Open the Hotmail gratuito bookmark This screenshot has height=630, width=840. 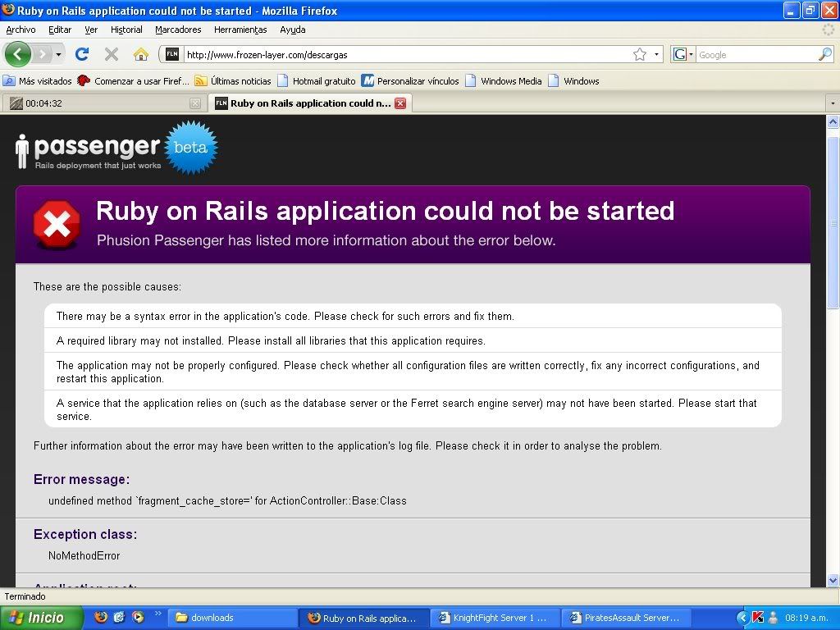click(x=317, y=81)
